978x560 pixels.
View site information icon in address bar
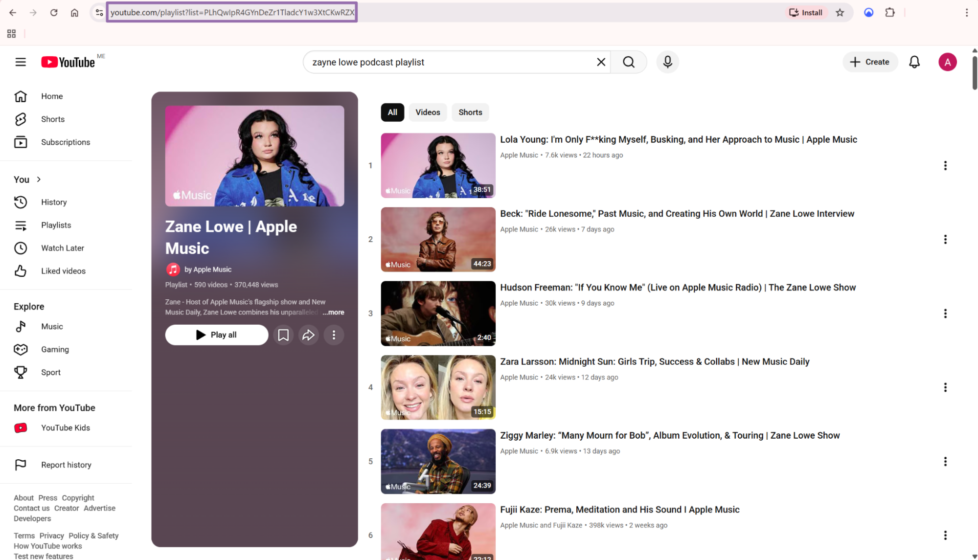[x=99, y=13]
